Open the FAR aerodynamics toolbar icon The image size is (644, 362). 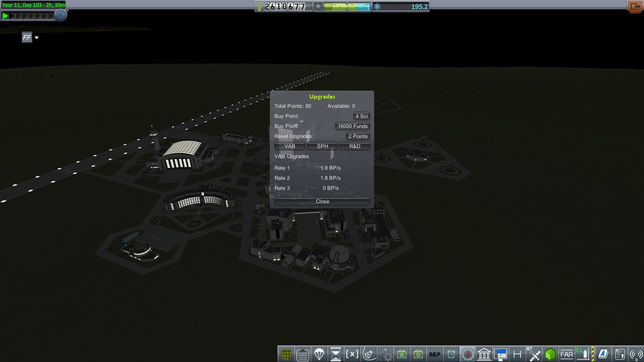coord(567,354)
